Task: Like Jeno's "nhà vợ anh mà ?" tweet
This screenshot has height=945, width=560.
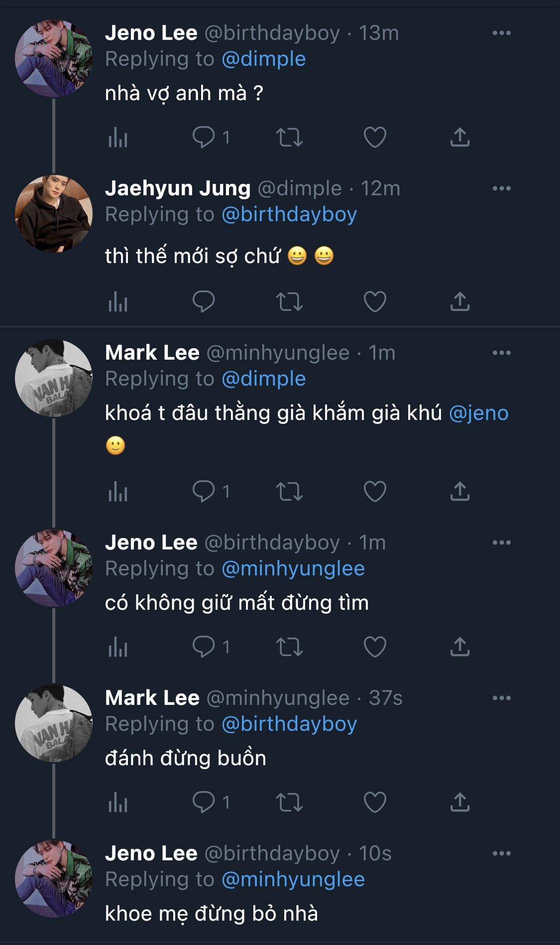Action: [x=375, y=137]
